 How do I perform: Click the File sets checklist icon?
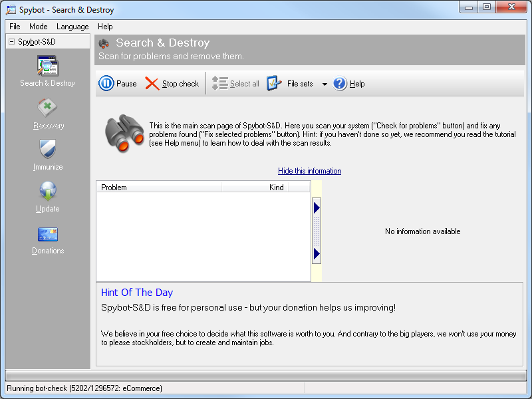point(274,84)
